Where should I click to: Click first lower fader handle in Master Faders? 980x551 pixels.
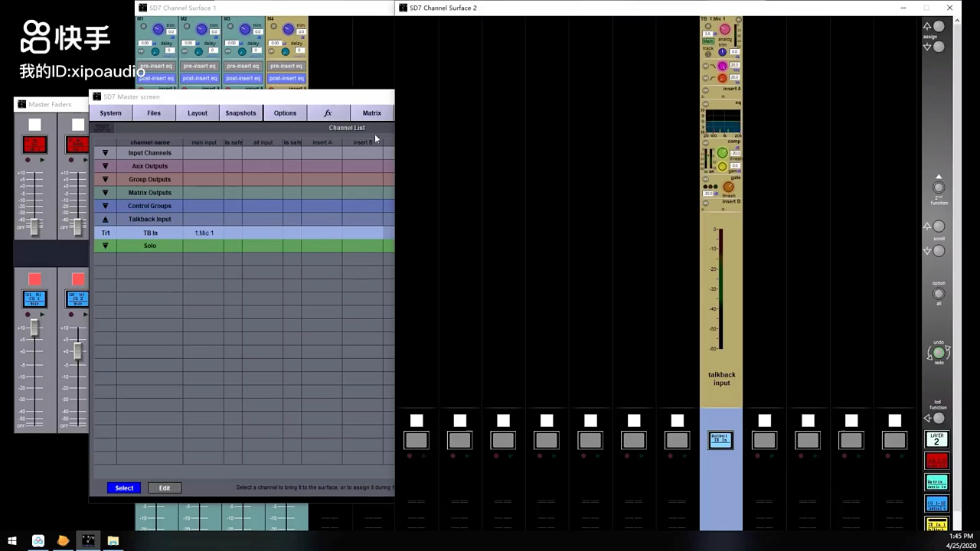coord(34,328)
